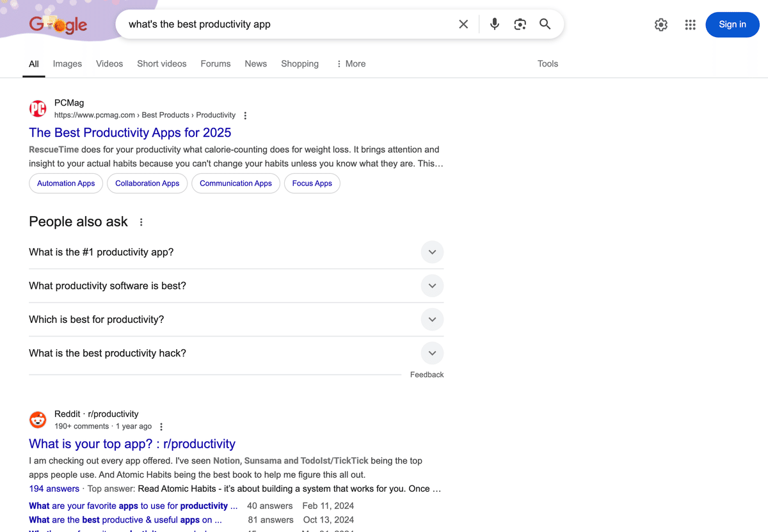
Task: Click the Google logo
Action: click(58, 25)
